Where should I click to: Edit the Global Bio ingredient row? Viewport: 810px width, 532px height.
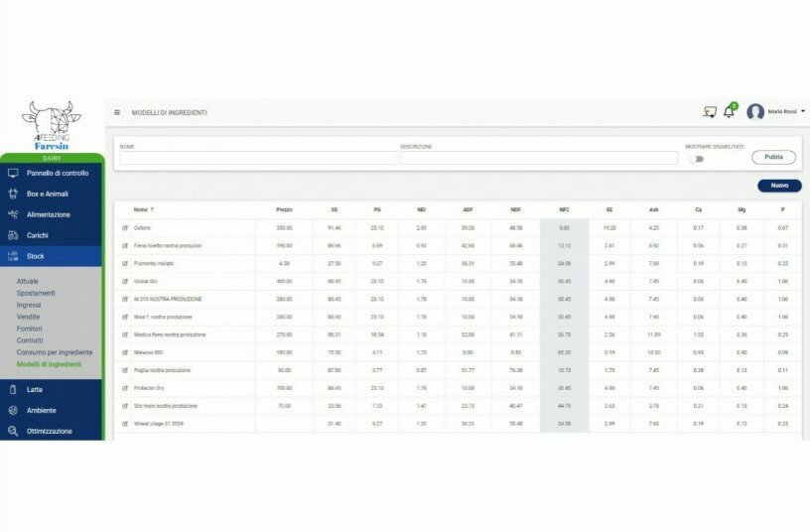coord(125,281)
